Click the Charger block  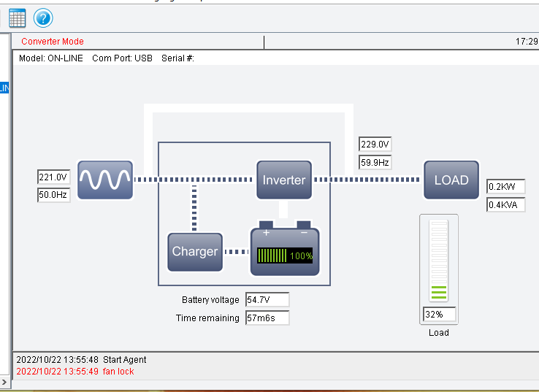point(194,252)
